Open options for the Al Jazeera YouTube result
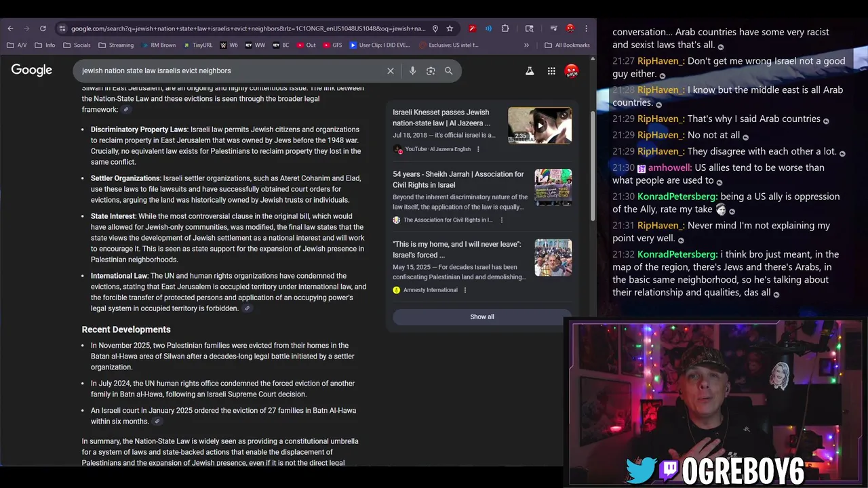 (478, 149)
